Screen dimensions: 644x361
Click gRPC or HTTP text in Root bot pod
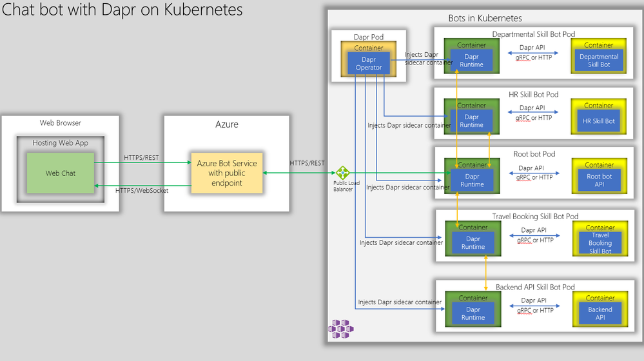click(534, 177)
